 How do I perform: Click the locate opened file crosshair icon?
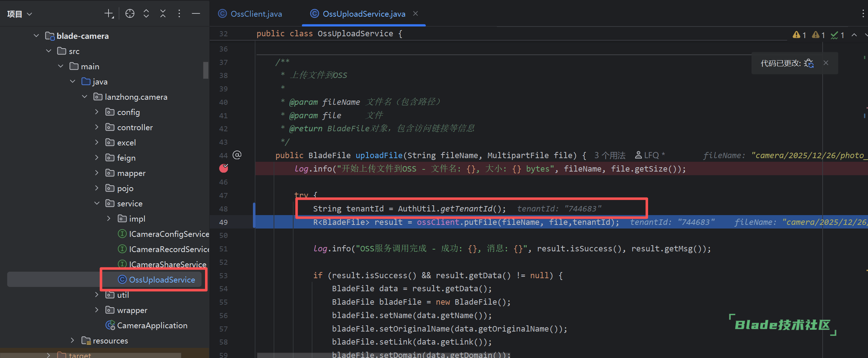coord(130,14)
